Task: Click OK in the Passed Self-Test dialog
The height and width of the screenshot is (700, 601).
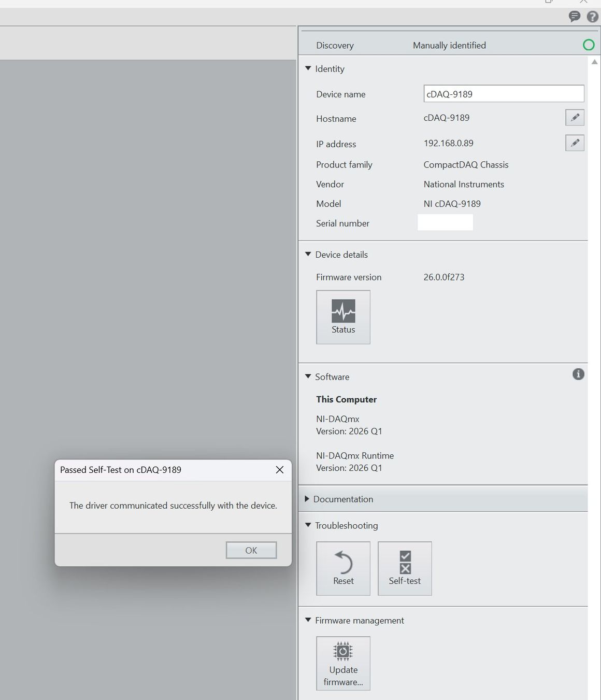Action: [251, 550]
